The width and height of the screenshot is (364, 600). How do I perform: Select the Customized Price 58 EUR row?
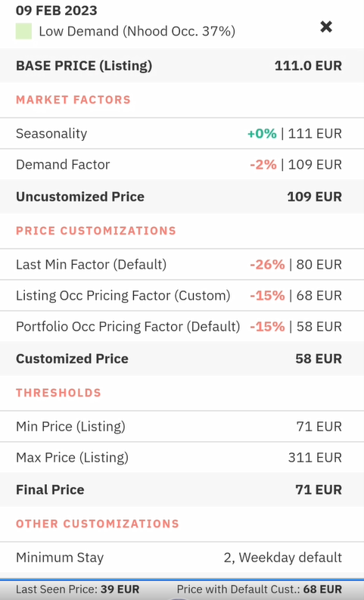pyautogui.click(x=182, y=359)
